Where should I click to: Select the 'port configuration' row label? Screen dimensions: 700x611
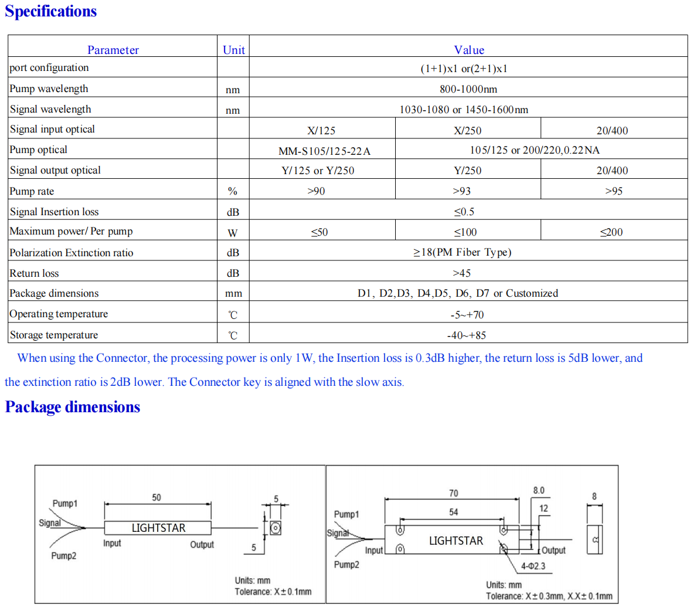49,67
